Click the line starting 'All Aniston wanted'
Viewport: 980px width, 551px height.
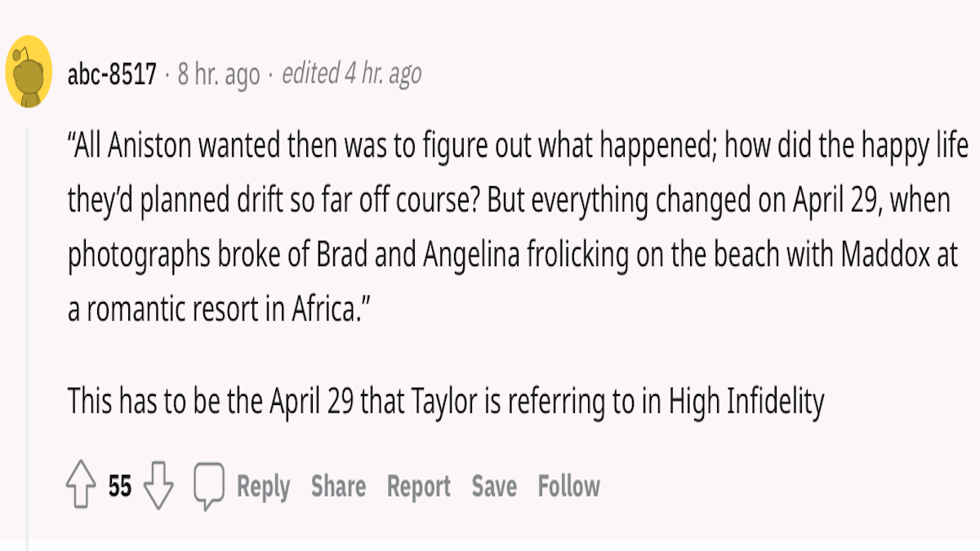518,148
